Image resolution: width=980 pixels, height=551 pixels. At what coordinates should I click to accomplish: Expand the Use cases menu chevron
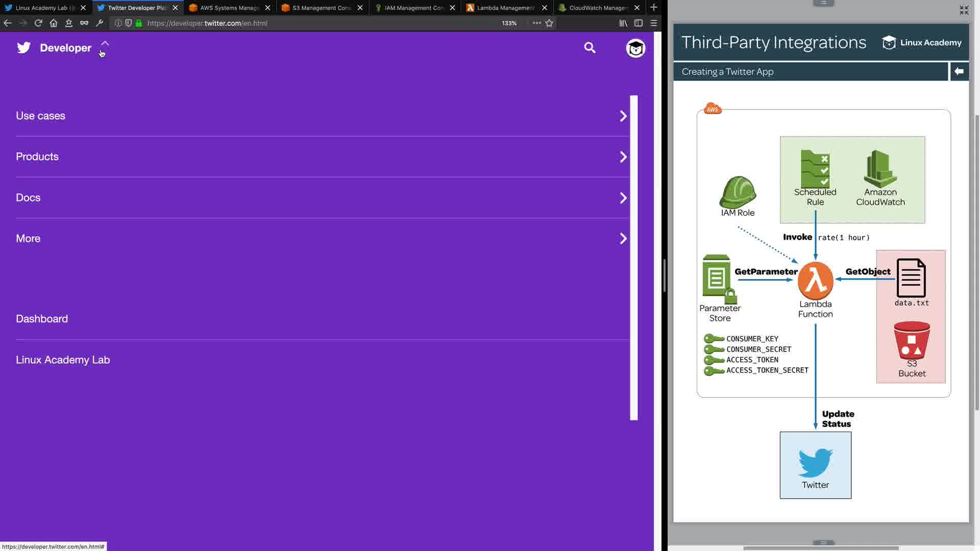pyautogui.click(x=623, y=116)
